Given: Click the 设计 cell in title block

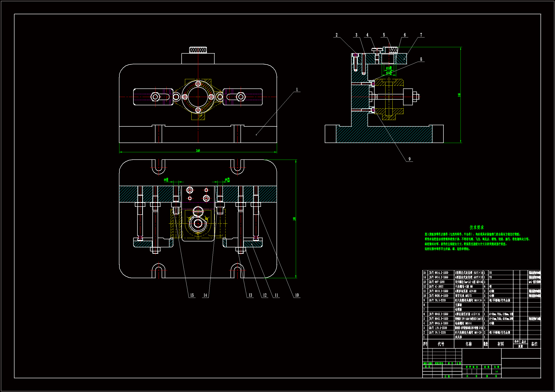Looking at the screenshot, I should point(427,367).
